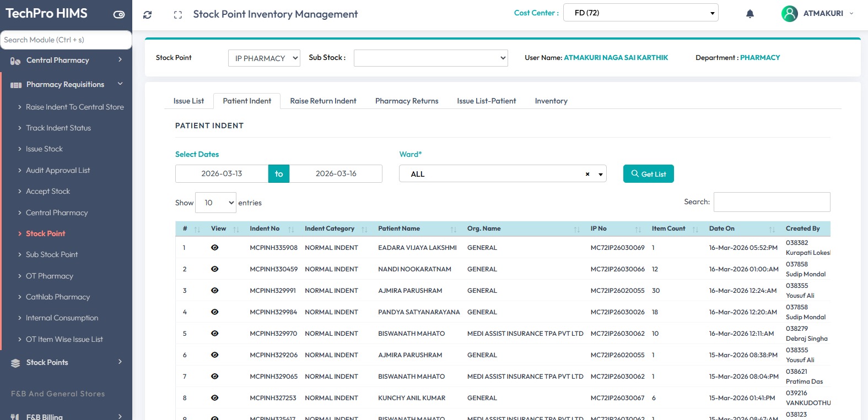The width and height of the screenshot is (868, 420).
Task: View NANDI NOOKARATNAM indent via eye icon
Action: pos(214,269)
